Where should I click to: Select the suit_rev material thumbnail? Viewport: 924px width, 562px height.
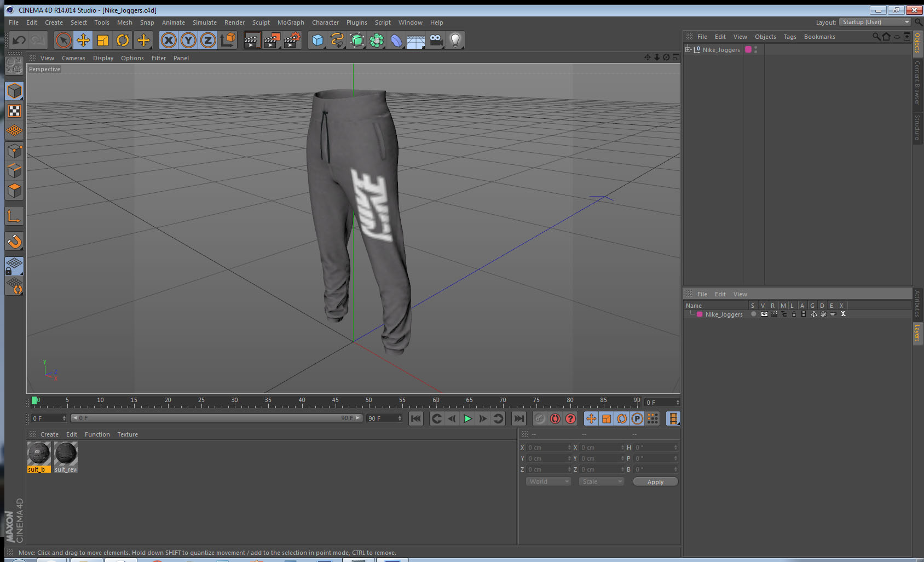coord(66,457)
